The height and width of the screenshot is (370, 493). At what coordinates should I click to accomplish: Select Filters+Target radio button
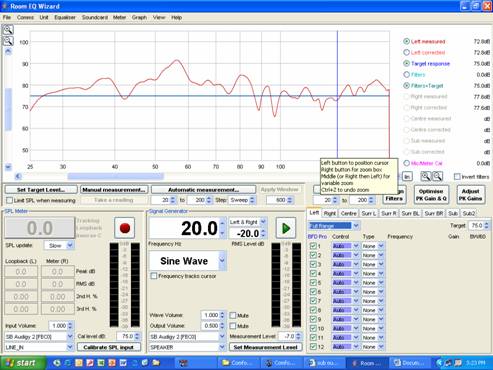click(406, 86)
